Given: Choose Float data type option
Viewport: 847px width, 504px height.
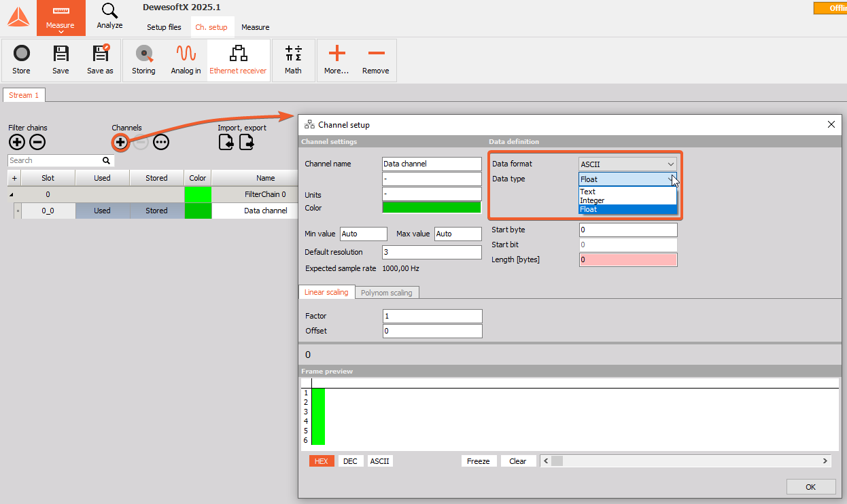Looking at the screenshot, I should coord(627,209).
